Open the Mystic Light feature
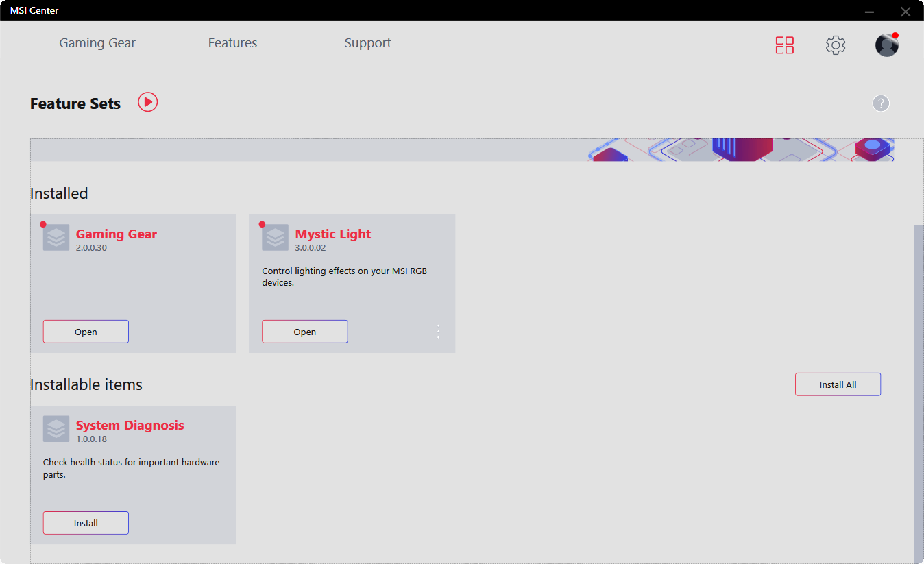 [305, 332]
